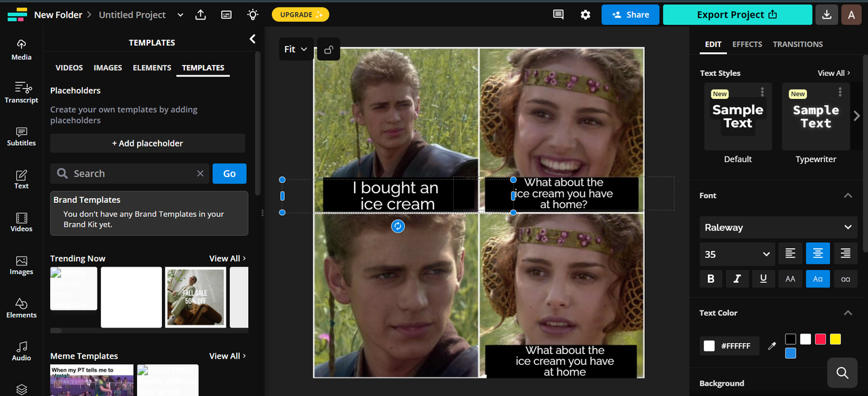Toggle bold text formatting
This screenshot has height=396, width=868.
point(711,279)
